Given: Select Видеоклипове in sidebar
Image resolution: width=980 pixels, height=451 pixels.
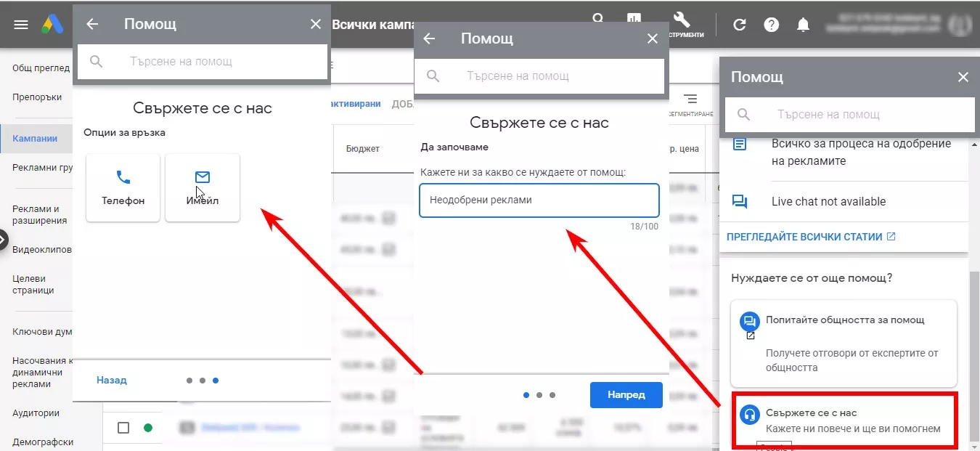Looking at the screenshot, I should [42, 250].
